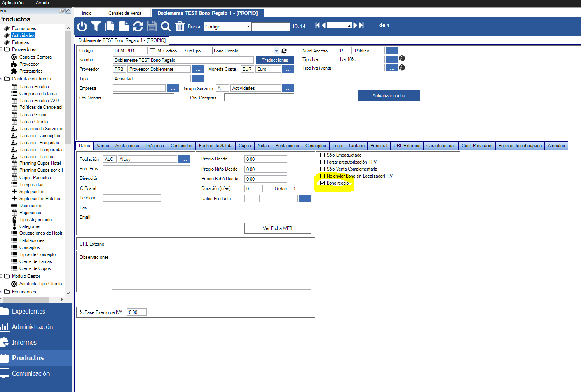Collapse the Modulo Gestor folder
581x392 pixels.
[x=1, y=276]
